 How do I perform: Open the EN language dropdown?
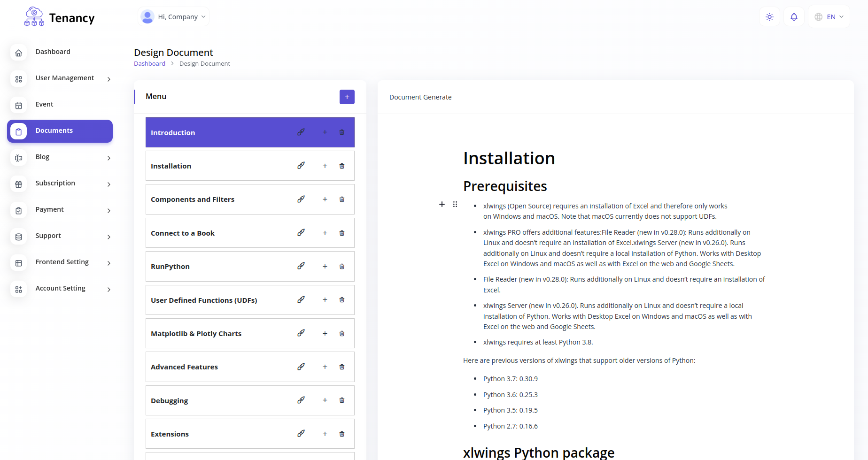point(829,17)
